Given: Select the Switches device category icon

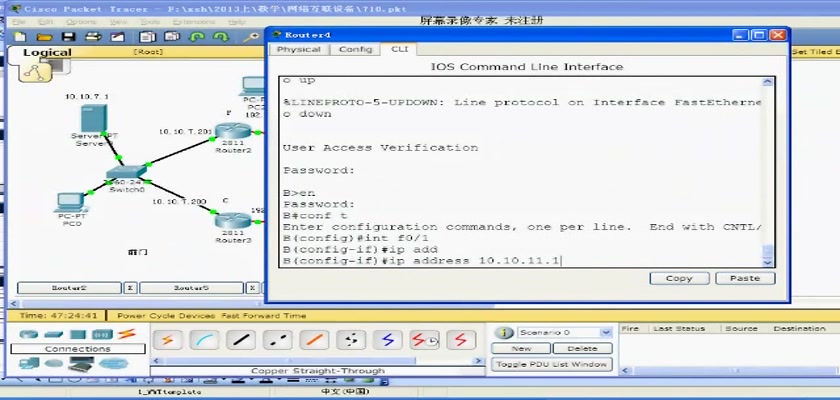Looking at the screenshot, I should [x=54, y=334].
